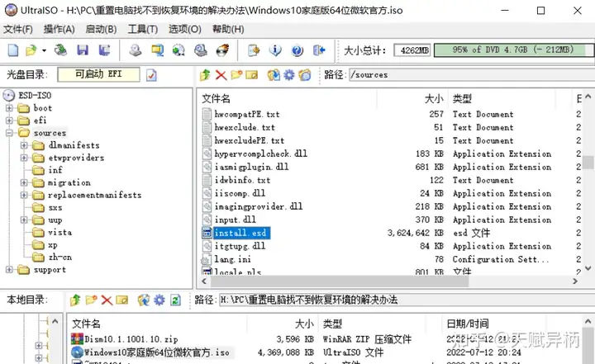595x364 pixels.
Task: Expand the etwproviders folder node
Action: click(24, 158)
